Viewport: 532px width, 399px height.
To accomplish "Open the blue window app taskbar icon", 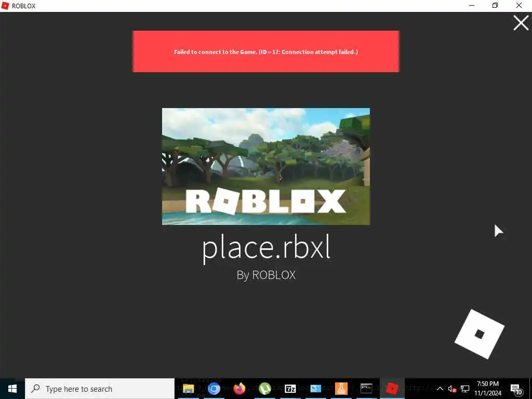I will 315,389.
